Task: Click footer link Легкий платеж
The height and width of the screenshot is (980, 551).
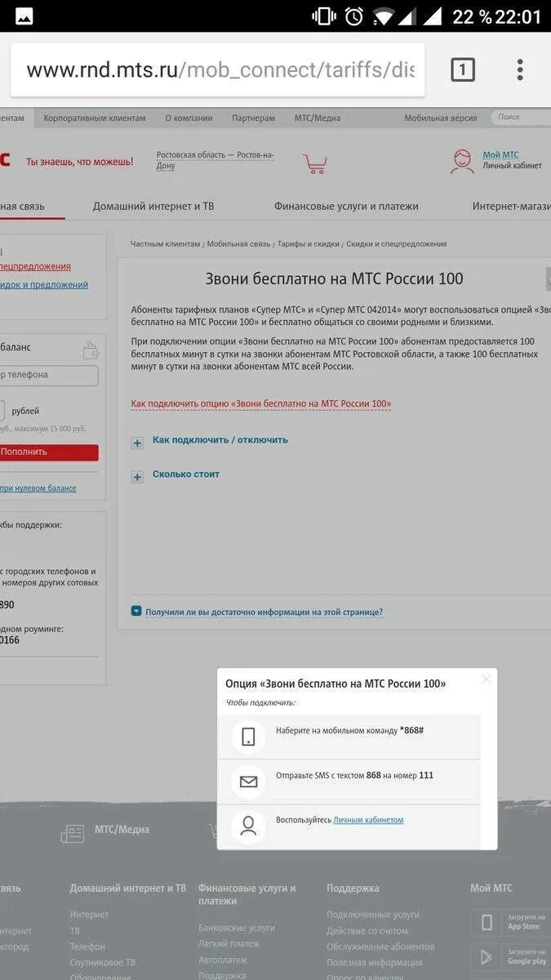Action: [x=229, y=943]
